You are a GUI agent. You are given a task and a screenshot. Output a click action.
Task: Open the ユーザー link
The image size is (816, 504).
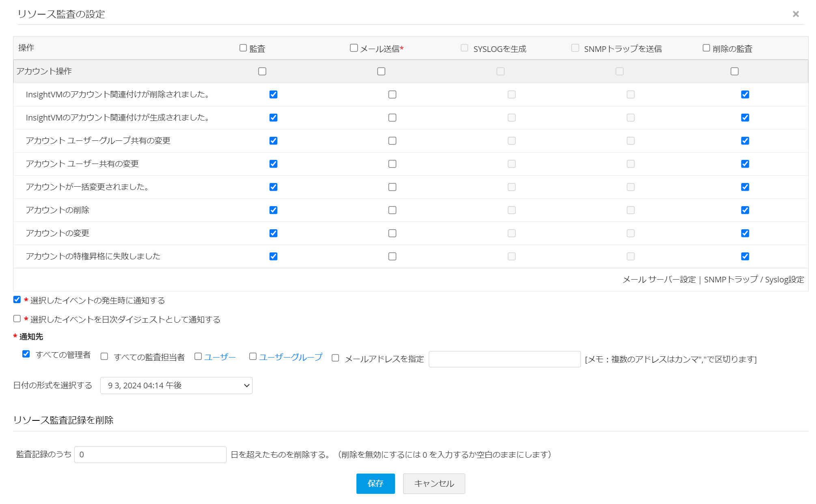coord(220,357)
